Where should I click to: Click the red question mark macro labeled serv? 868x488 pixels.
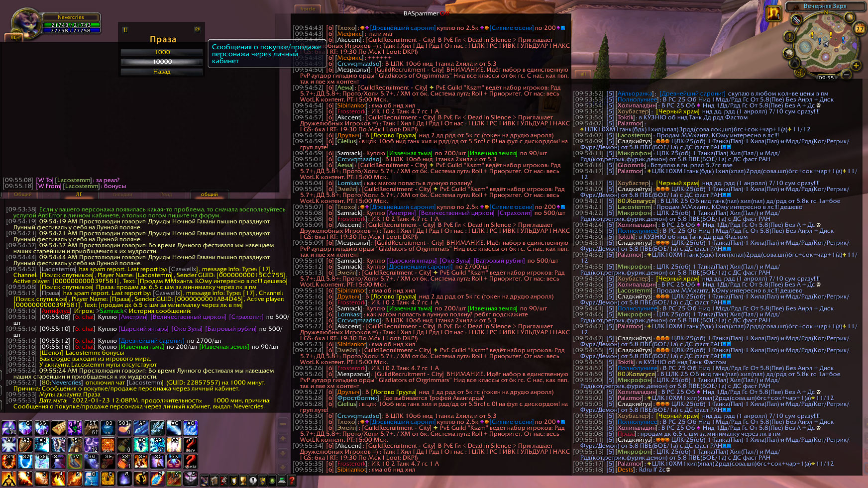pyautogui.click(x=190, y=445)
